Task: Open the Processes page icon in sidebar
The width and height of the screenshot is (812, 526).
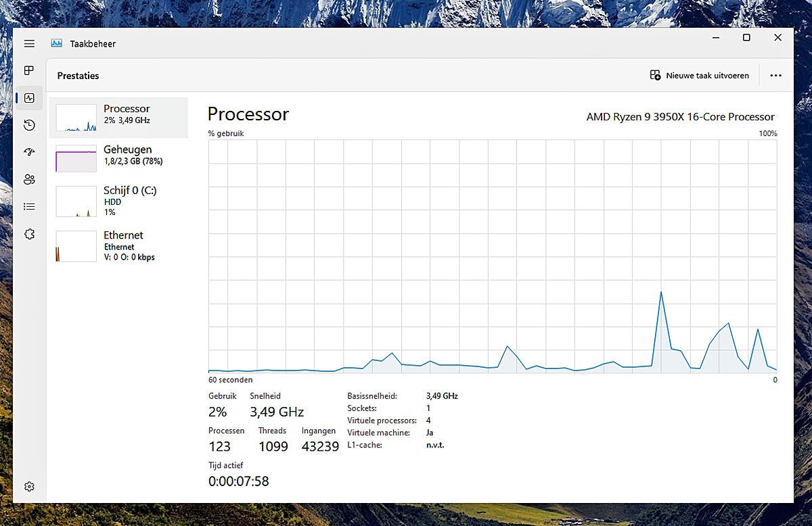Action: [29, 70]
